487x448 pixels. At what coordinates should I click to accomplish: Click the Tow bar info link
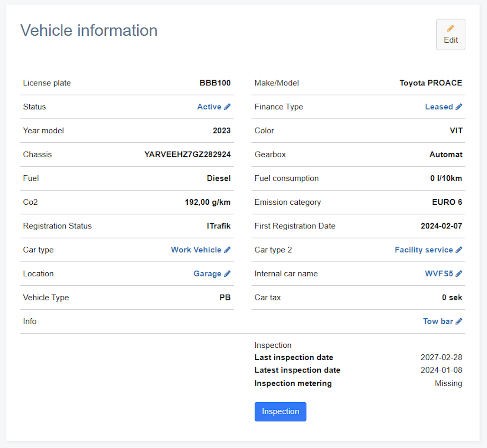pyautogui.click(x=438, y=321)
